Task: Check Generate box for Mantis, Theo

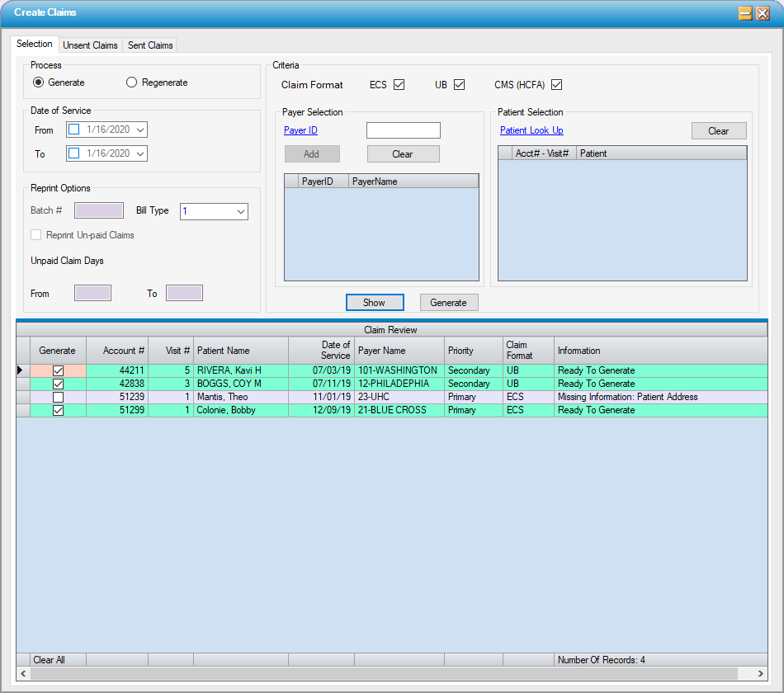Action: coord(58,398)
